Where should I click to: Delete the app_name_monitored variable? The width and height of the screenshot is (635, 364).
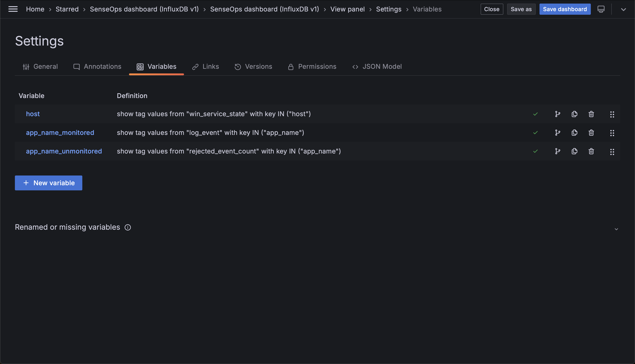(591, 133)
